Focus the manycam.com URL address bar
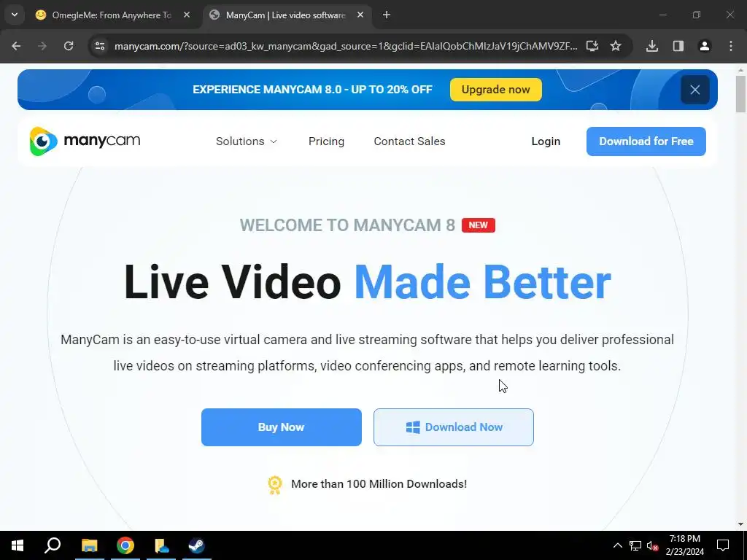747x560 pixels. pyautogui.click(x=345, y=46)
